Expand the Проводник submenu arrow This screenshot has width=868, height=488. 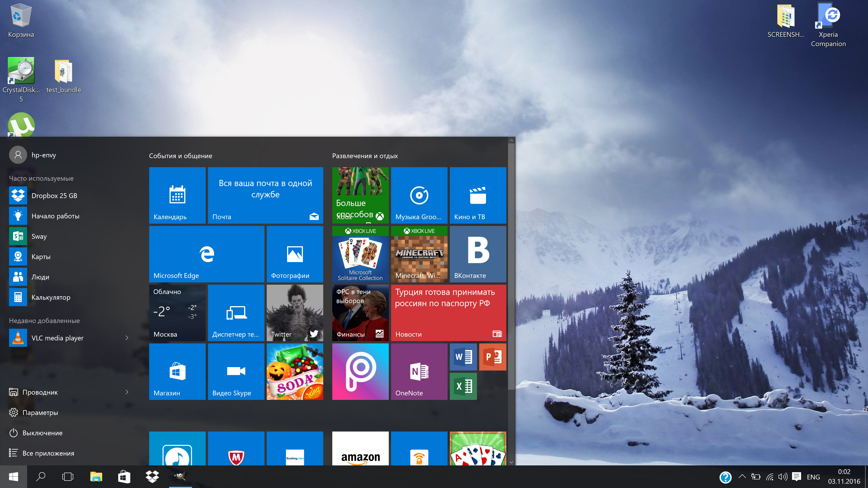pos(127,392)
